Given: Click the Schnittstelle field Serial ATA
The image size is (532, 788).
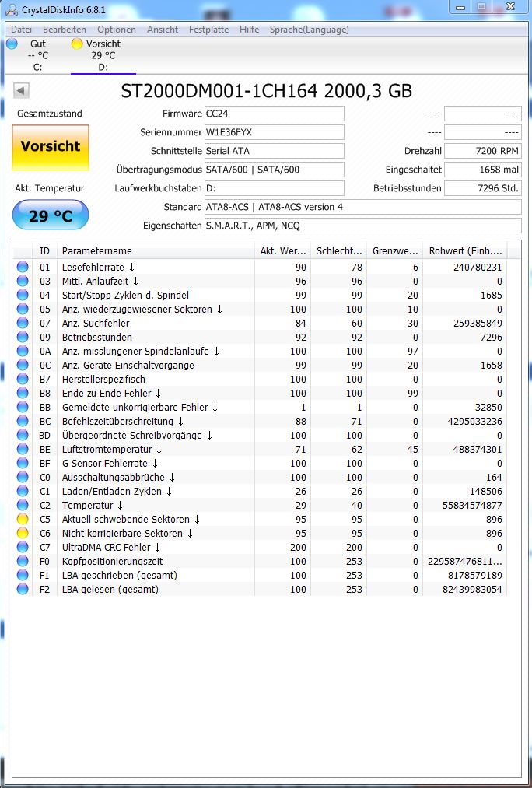Looking at the screenshot, I should 275,151.
